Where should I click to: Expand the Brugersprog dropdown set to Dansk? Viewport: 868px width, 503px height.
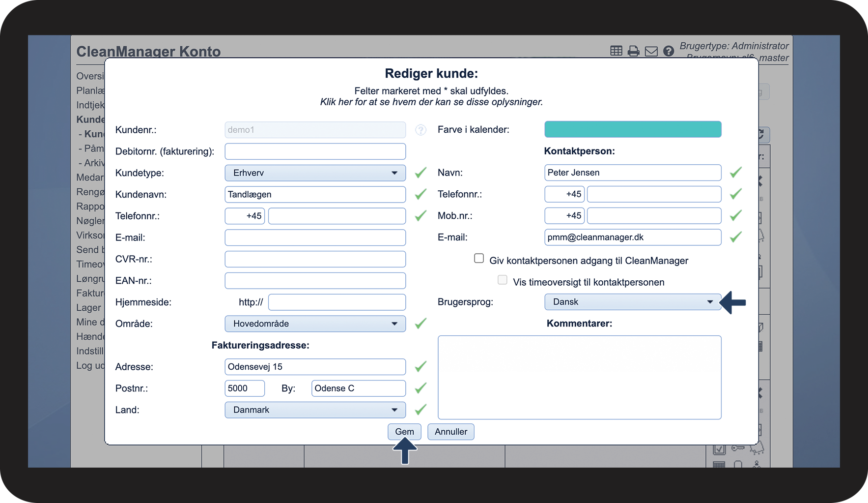632,302
